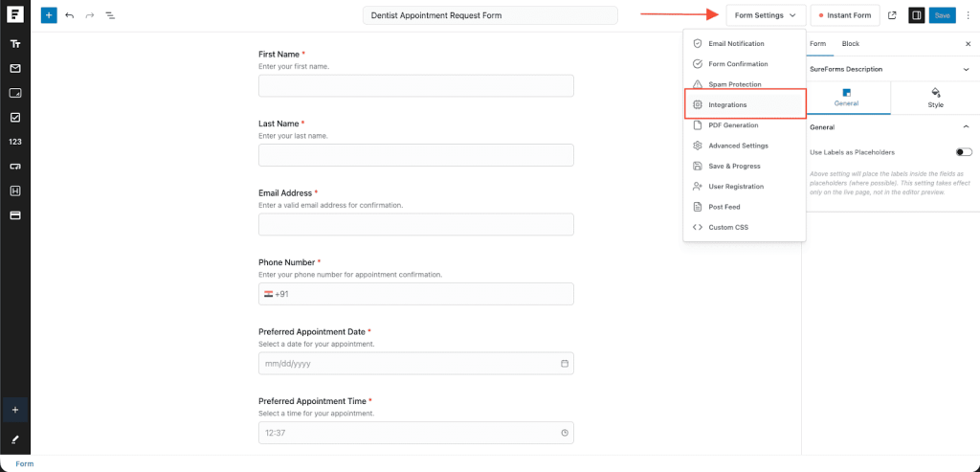The image size is (980, 472).
Task: Click into the First Name input field
Action: point(415,86)
